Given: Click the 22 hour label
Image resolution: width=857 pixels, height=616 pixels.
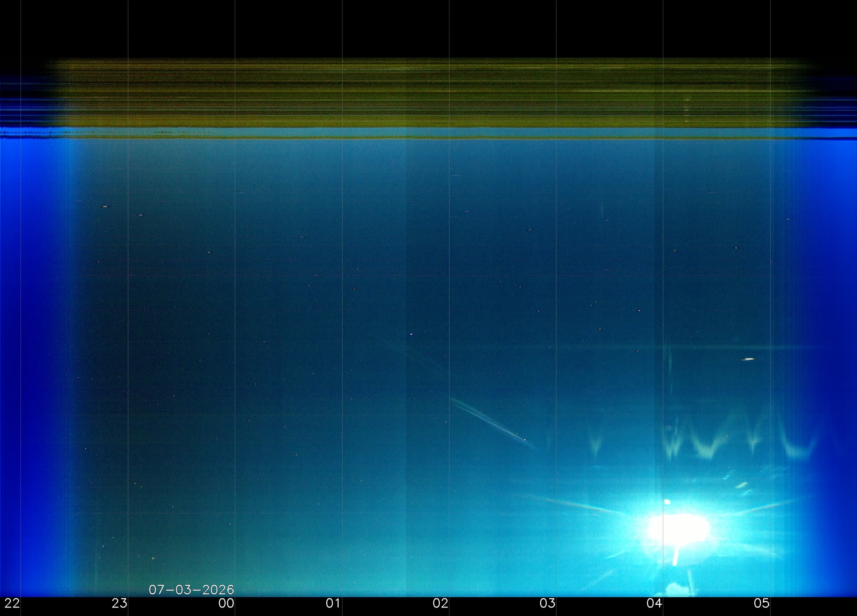Looking at the screenshot, I should pyautogui.click(x=12, y=604).
